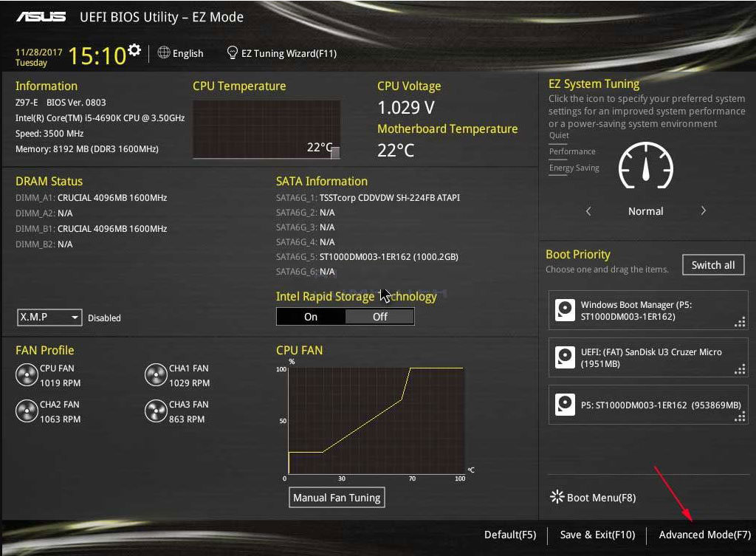Click the right arrow beside Normal
This screenshot has width=756, height=556.
click(704, 210)
